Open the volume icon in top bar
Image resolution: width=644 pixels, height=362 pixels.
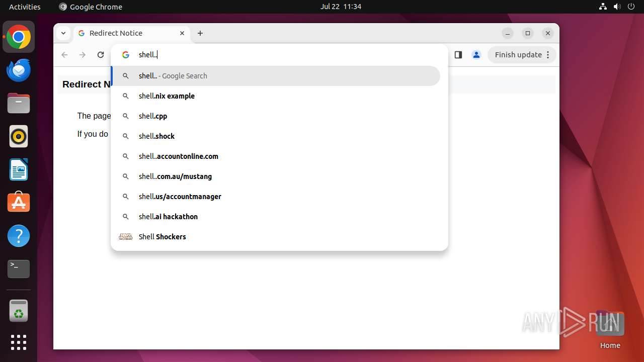point(617,7)
